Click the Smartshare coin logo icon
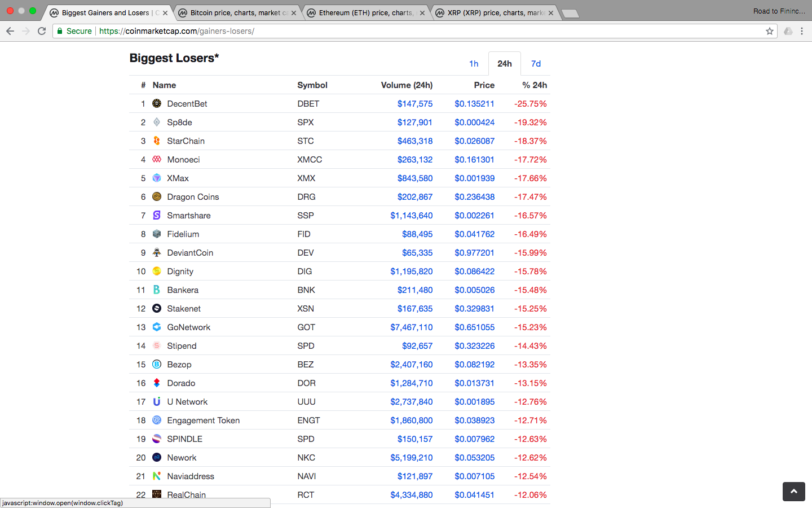Image resolution: width=812 pixels, height=508 pixels. 157,215
